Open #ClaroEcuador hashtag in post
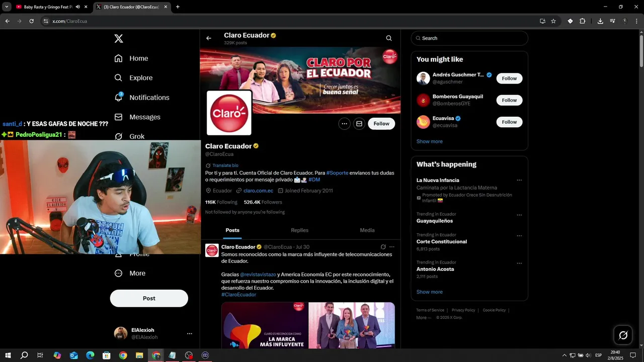The width and height of the screenshot is (644, 362). pyautogui.click(x=238, y=295)
